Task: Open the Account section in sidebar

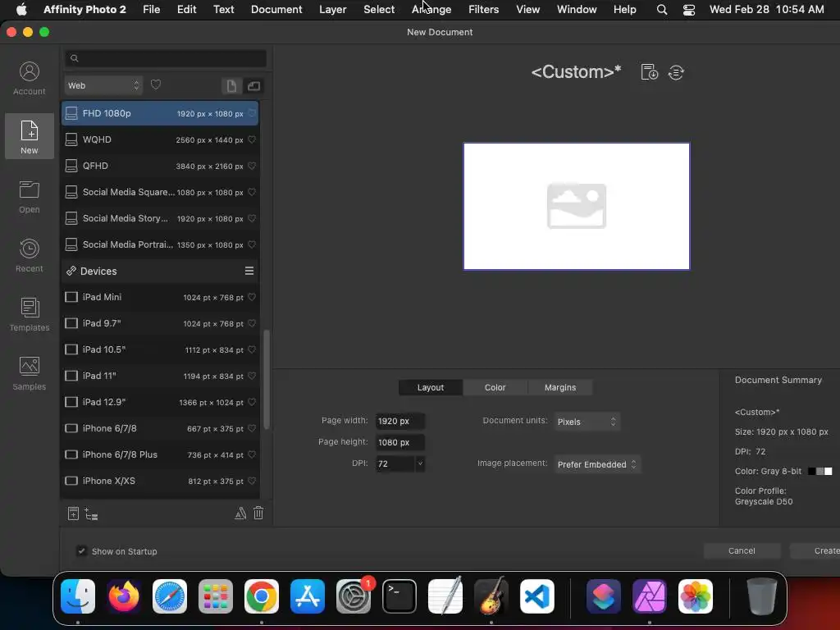Action: click(29, 78)
